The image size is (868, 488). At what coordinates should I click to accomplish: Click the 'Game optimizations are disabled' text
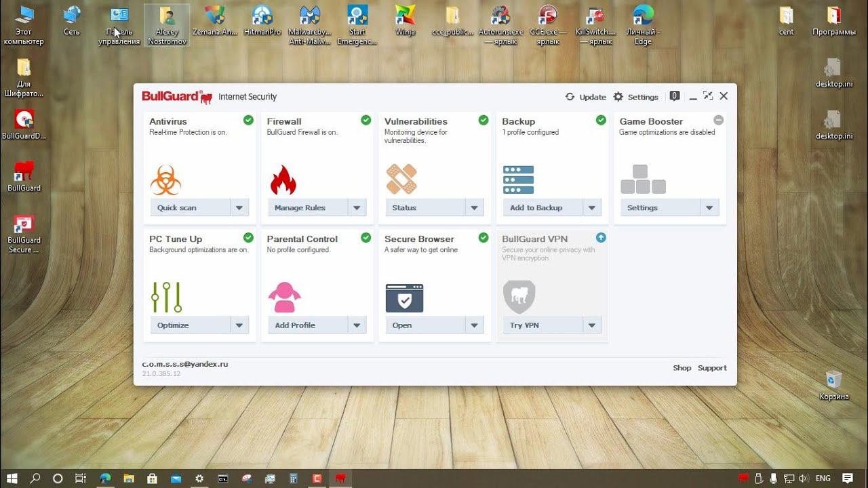[667, 132]
